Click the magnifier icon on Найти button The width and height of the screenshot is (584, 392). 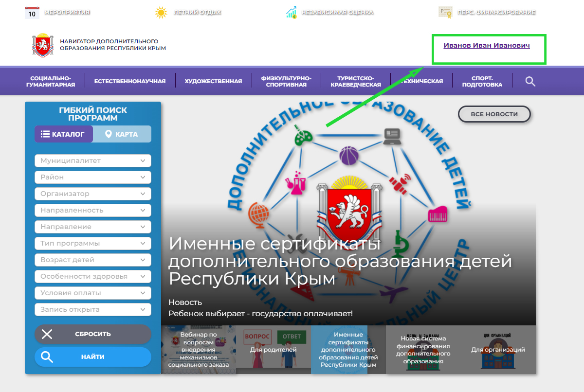[47, 356]
